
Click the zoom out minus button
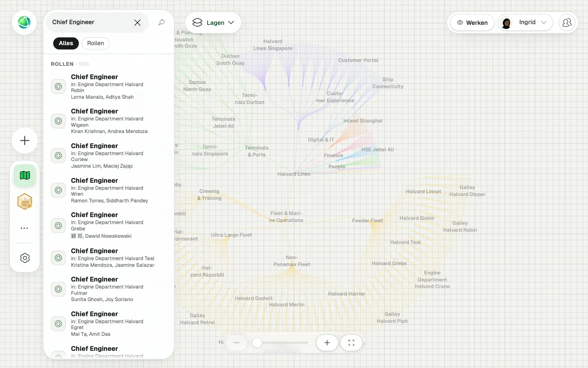(x=237, y=343)
